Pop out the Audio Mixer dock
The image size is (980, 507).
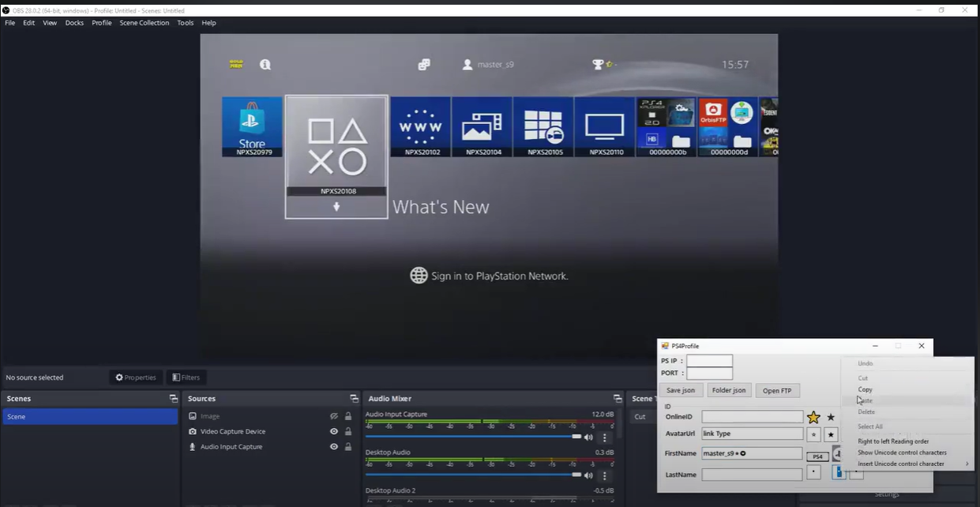pyautogui.click(x=618, y=399)
